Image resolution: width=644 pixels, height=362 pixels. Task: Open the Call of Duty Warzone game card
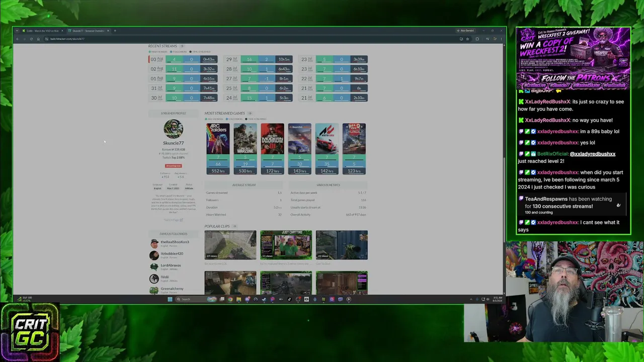click(245, 149)
